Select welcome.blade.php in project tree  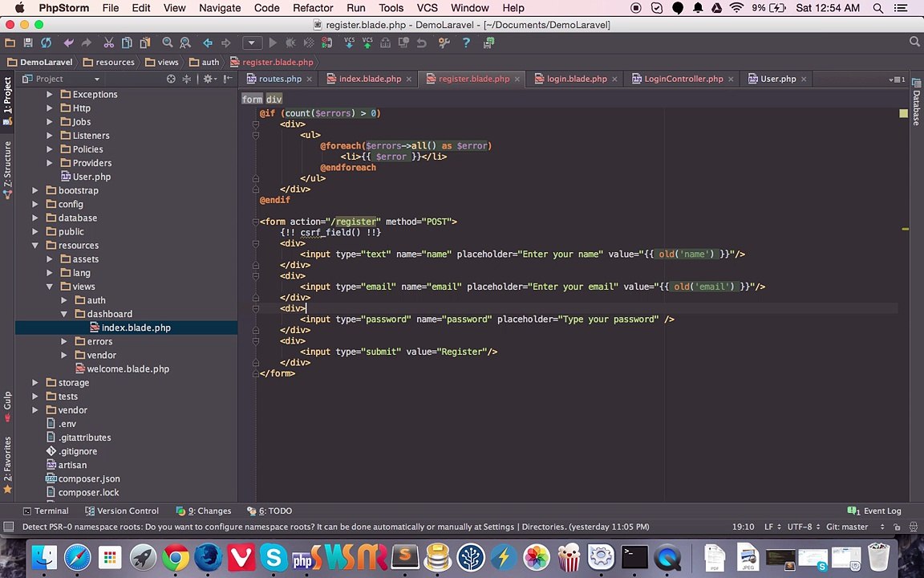pos(128,369)
